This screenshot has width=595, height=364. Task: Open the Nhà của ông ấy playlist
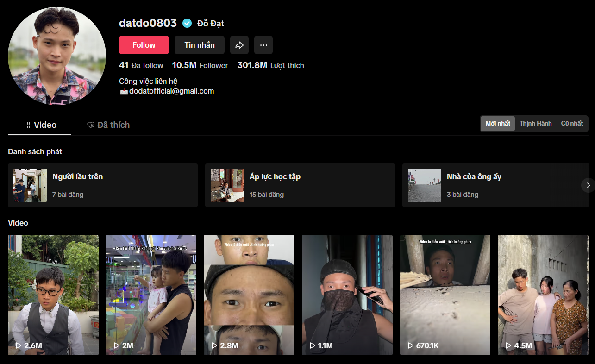[x=491, y=185]
